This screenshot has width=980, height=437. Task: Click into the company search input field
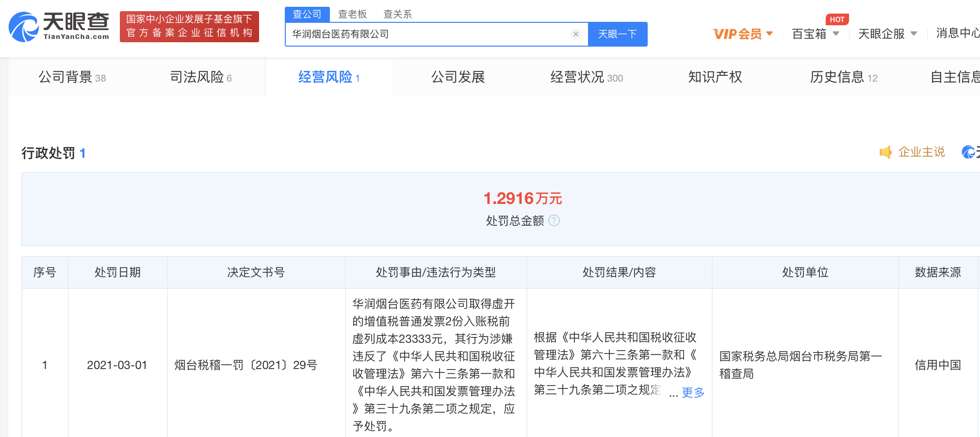427,34
